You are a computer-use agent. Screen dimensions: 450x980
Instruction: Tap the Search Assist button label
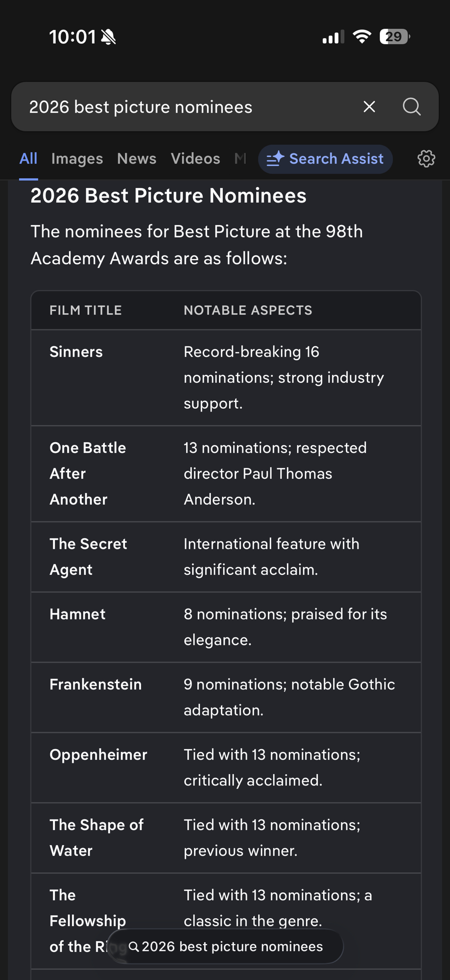tap(336, 159)
